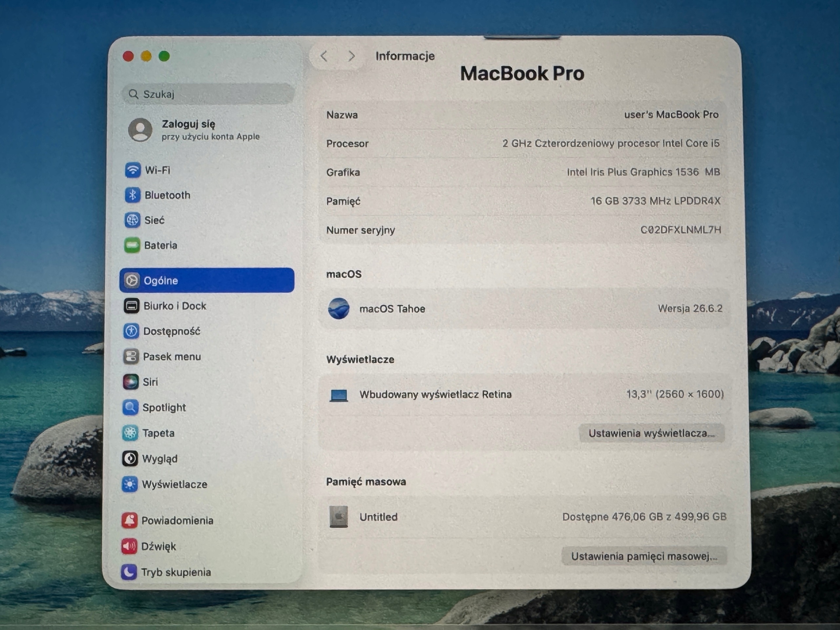Choose Bateria in the sidebar
840x630 pixels.
point(207,245)
